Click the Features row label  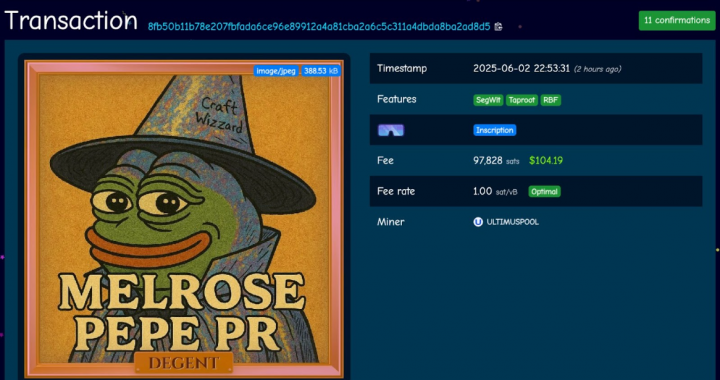[x=397, y=99]
